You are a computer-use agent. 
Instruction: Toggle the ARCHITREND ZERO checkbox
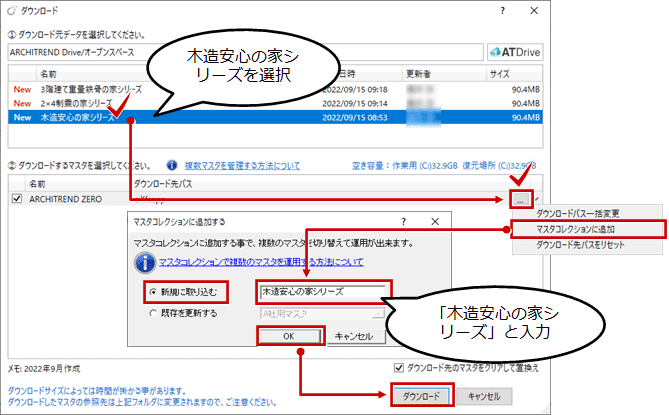tap(17, 199)
